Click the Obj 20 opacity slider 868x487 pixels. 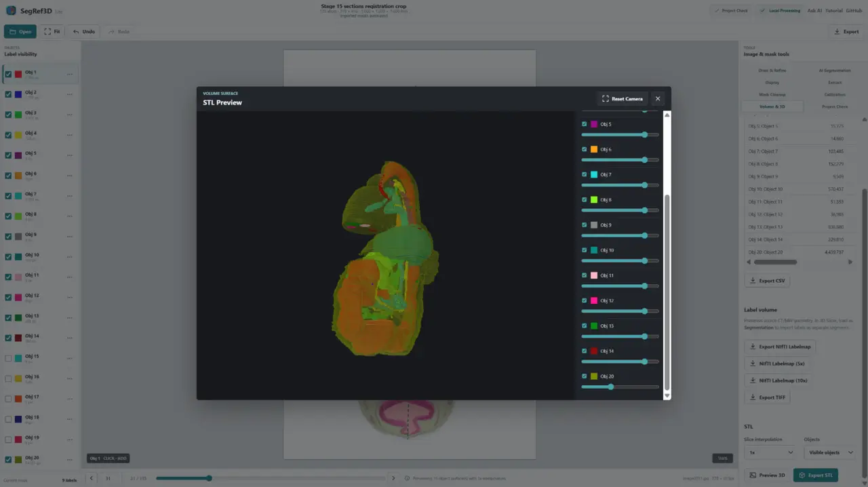(x=620, y=387)
